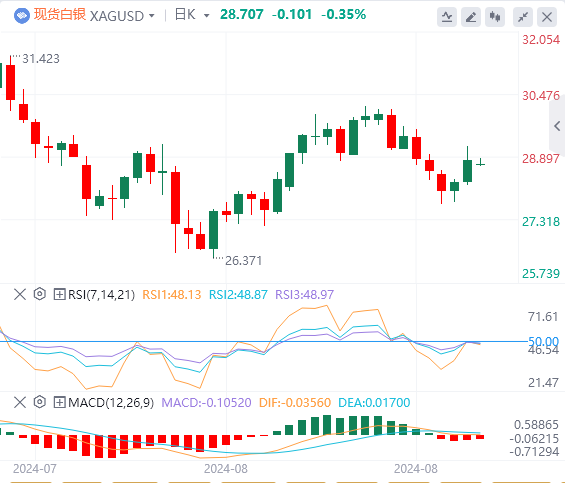Click the 现货白银 XAGUSD symbol name
The image size is (565, 483).
[89, 15]
